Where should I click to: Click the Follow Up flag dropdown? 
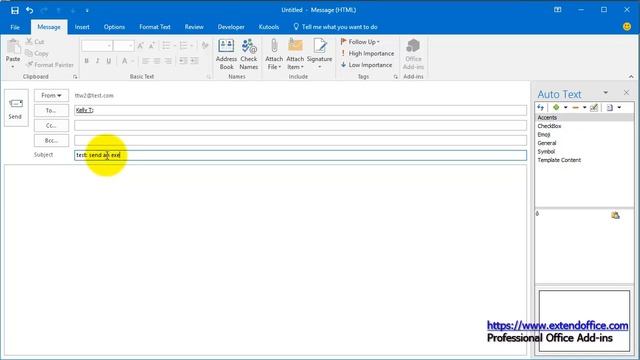click(x=360, y=42)
